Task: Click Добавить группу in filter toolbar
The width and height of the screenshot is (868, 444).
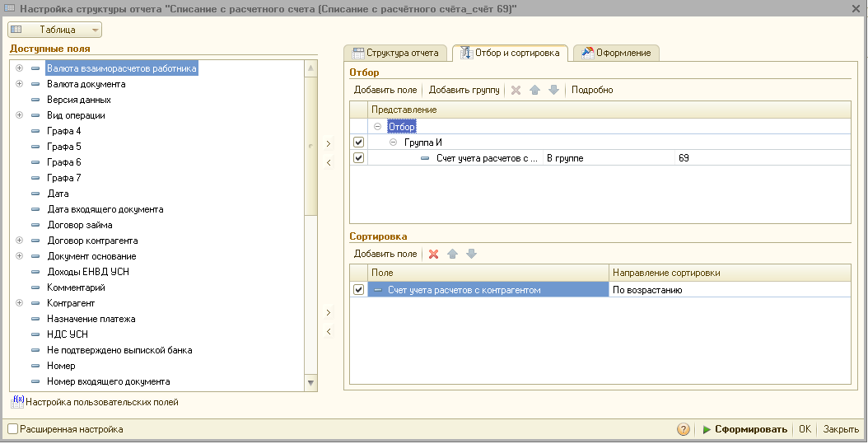Action: tap(464, 90)
